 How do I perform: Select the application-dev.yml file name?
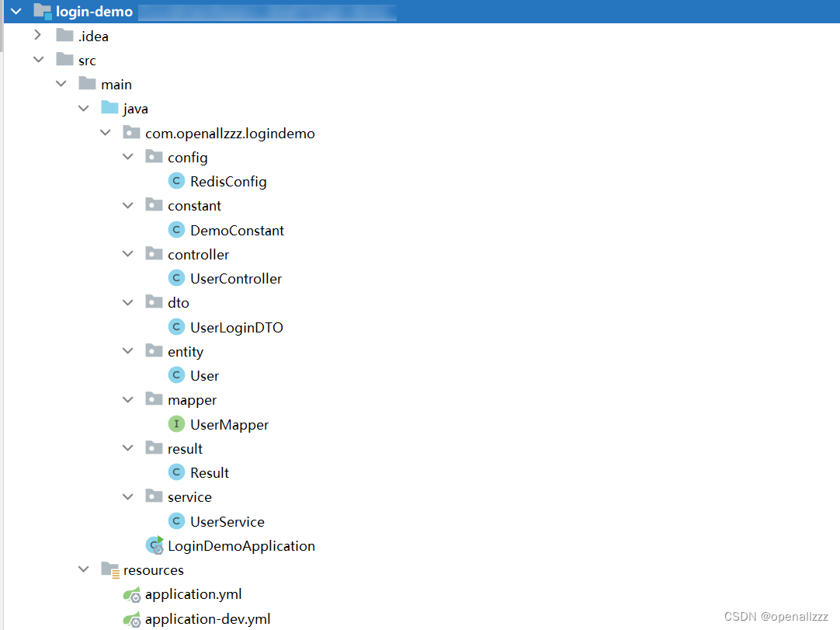click(x=208, y=619)
